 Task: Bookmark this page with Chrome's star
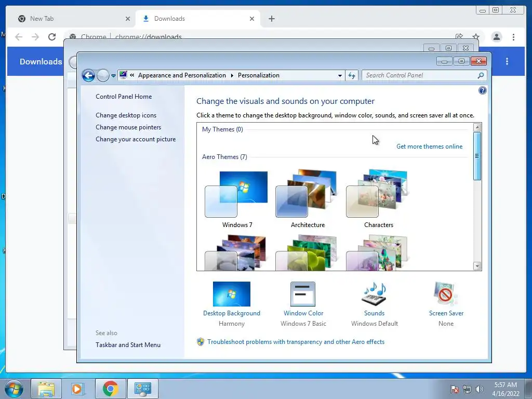click(x=476, y=37)
